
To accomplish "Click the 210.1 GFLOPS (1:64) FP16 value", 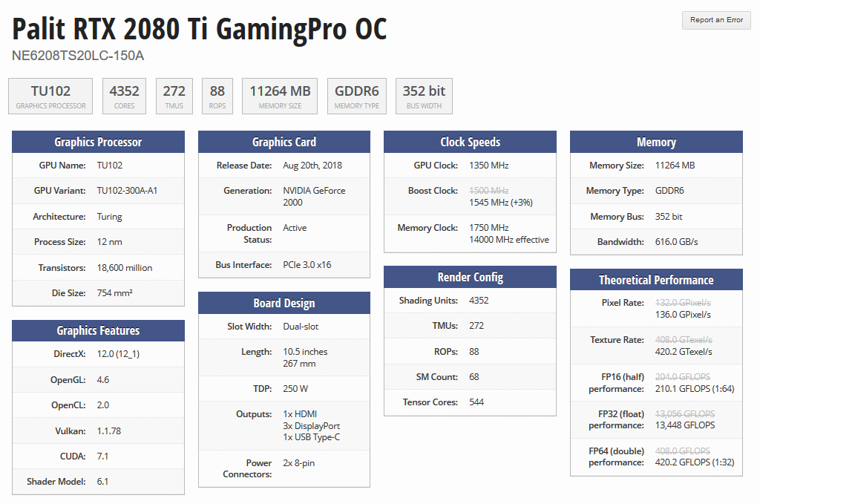I will tap(695, 389).
